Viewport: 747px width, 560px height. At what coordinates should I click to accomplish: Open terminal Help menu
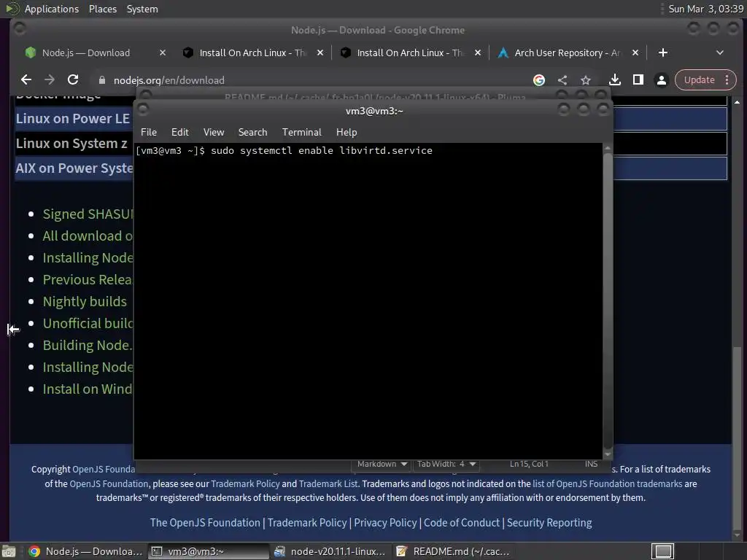[x=347, y=133]
